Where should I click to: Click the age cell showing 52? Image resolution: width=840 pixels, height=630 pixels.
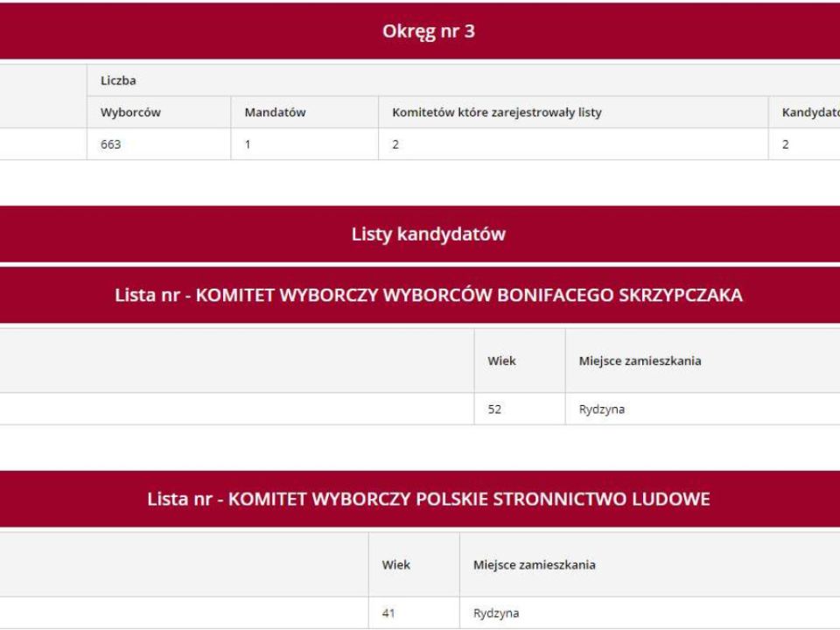click(495, 409)
